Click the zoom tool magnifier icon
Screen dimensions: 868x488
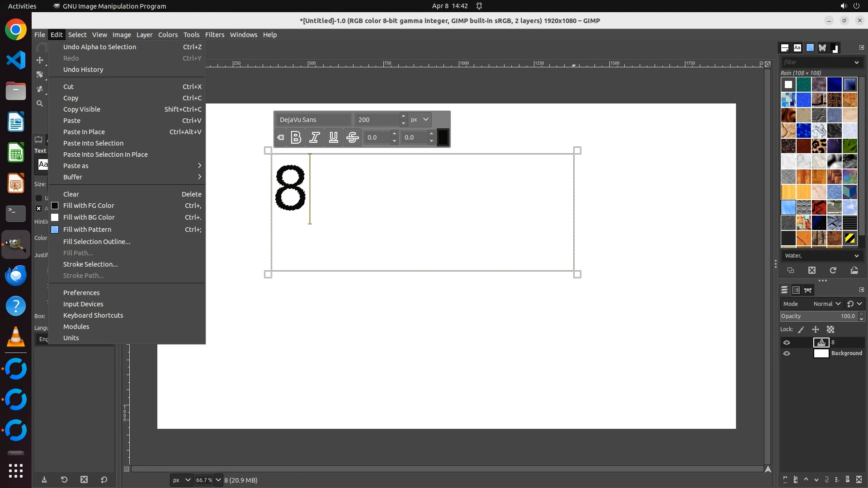pos(40,103)
